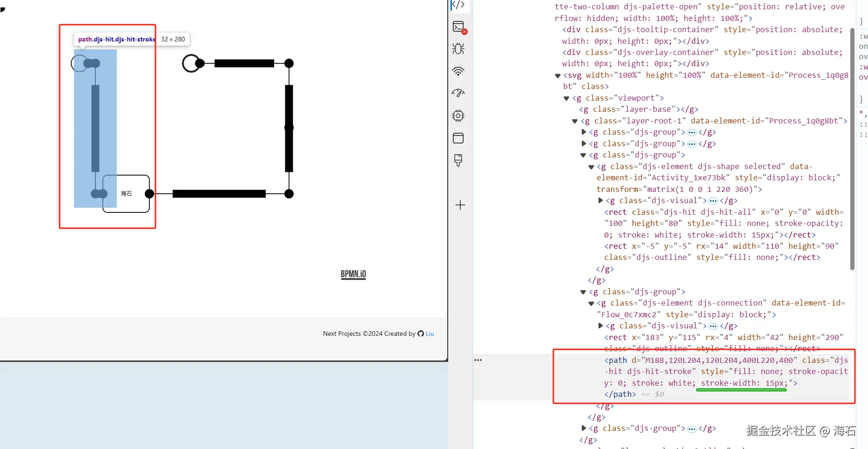
Task: Select the rect x="-5" djs-outline line
Action: (x=721, y=252)
